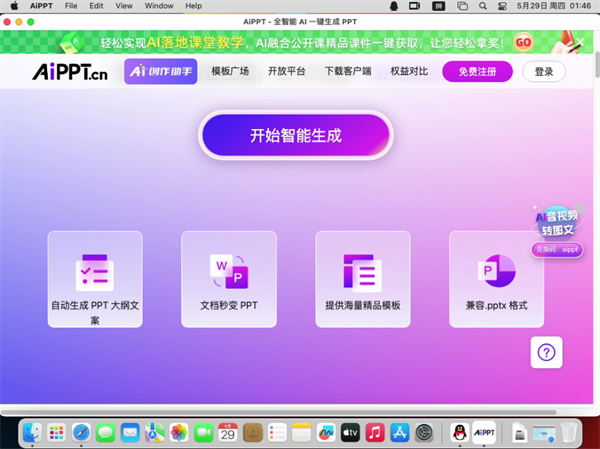
Task: Open FaceTime from the Dock
Action: click(x=204, y=433)
